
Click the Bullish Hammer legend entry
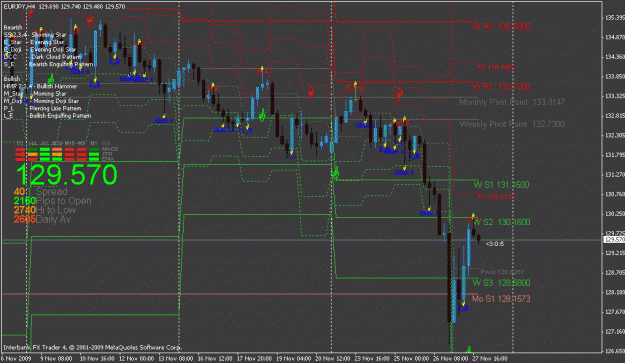tap(57, 86)
